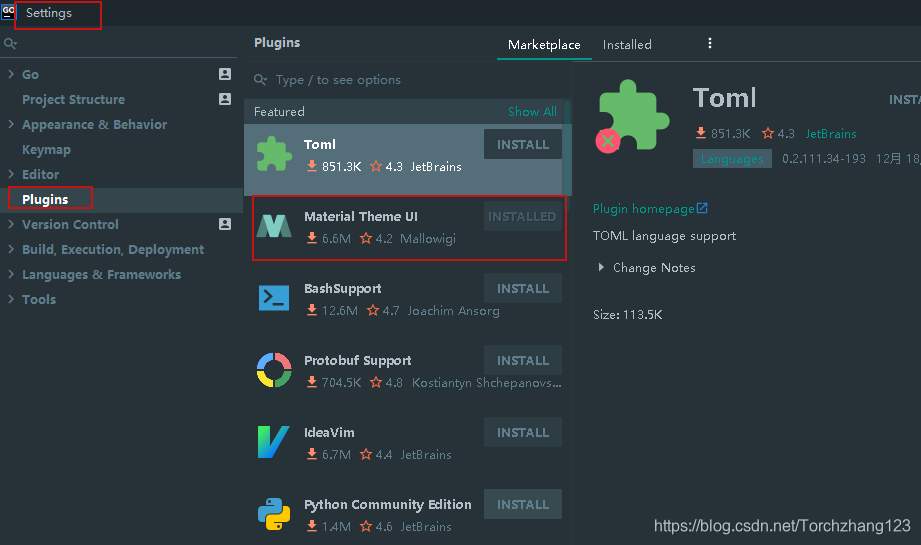Image resolution: width=921 pixels, height=545 pixels.
Task: Click INSTALLED button for Material Theme UI
Action: point(522,216)
